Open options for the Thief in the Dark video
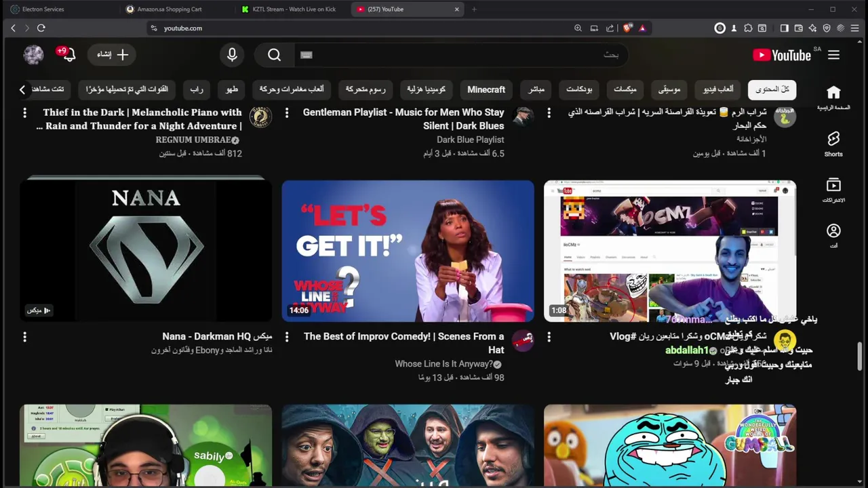The width and height of the screenshot is (868, 488). [24, 113]
